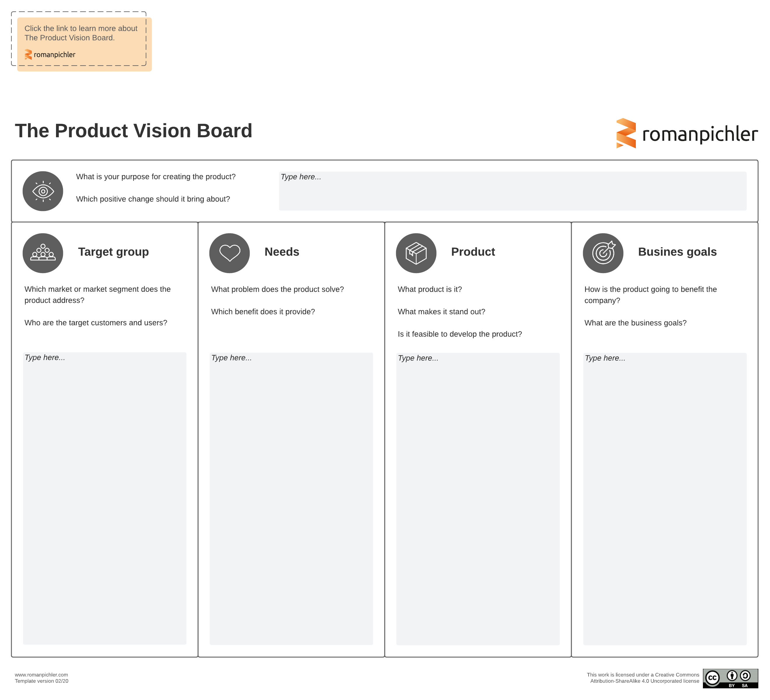Viewport: 770px width, 700px height.
Task: Click the Needs text area
Action: pyautogui.click(x=291, y=498)
